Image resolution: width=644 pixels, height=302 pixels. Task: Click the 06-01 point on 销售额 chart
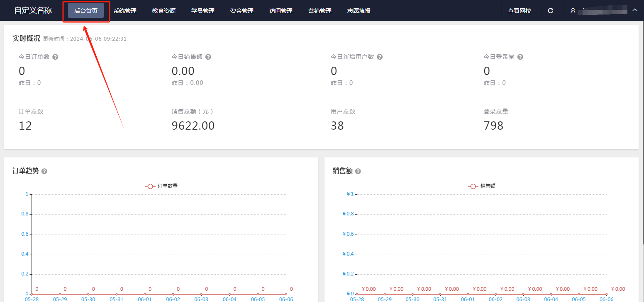point(468,294)
